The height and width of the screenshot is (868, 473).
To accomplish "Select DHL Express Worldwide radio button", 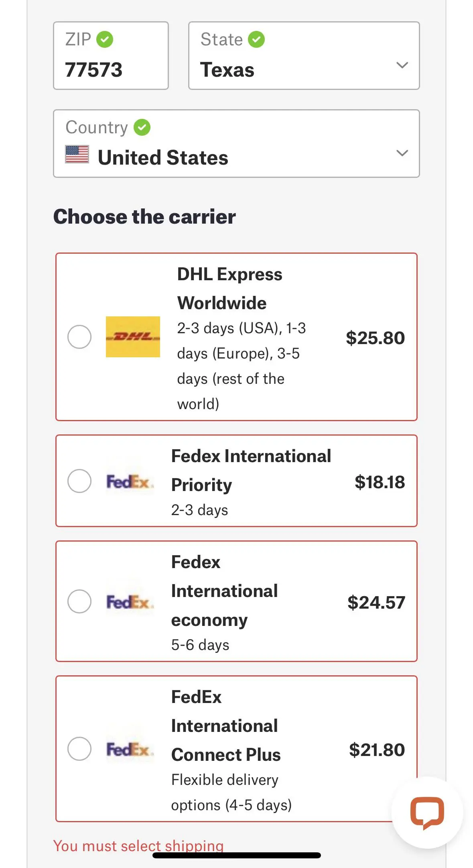I will (79, 337).
